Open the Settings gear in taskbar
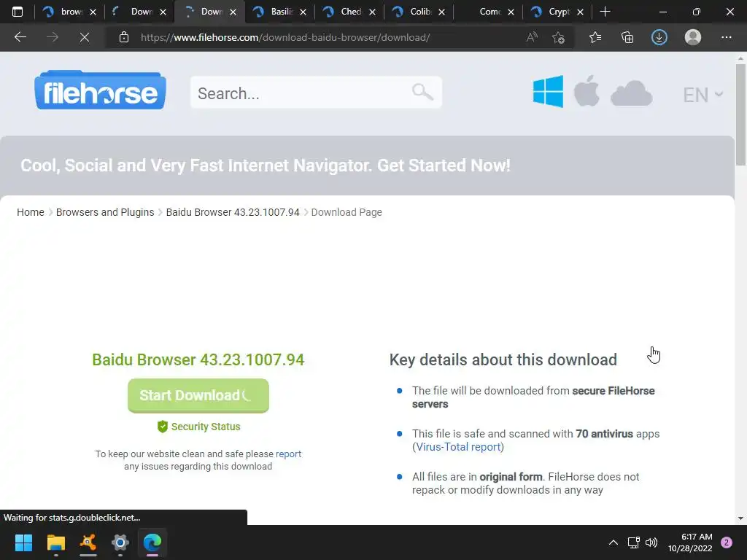This screenshot has width=747, height=560. (120, 542)
